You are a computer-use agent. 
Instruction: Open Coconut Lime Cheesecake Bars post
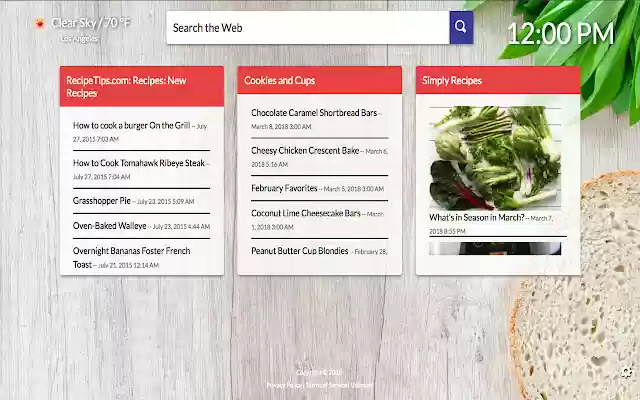[306, 213]
